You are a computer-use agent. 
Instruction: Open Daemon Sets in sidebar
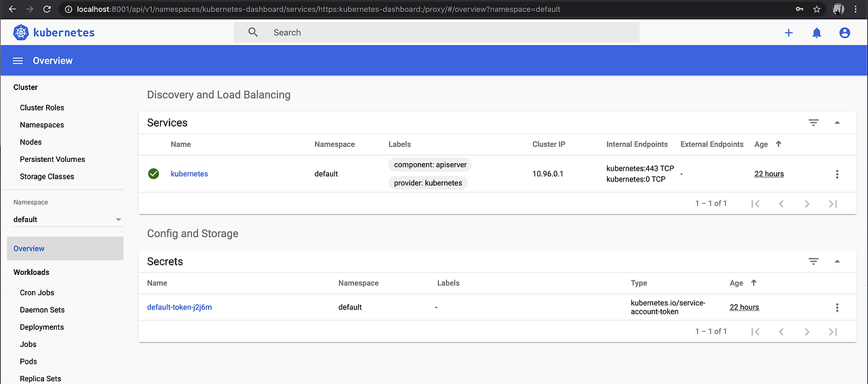(x=42, y=310)
